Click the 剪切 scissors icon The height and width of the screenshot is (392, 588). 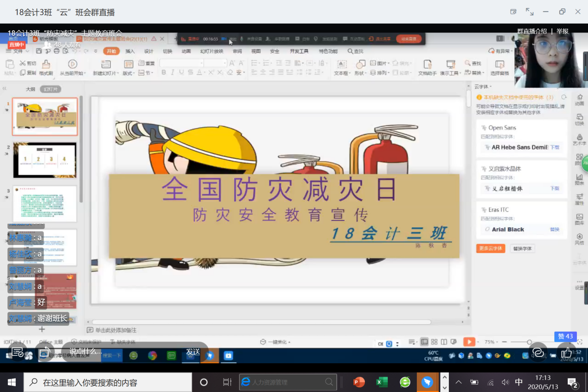22,63
